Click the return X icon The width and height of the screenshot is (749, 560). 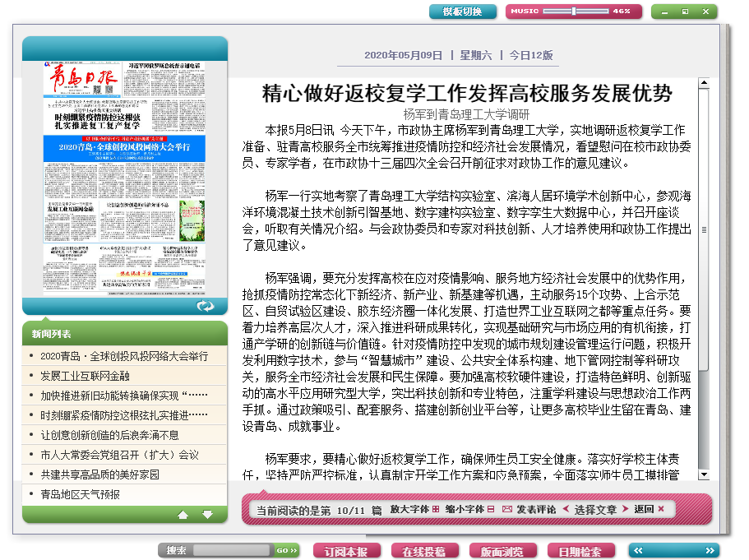(x=661, y=510)
